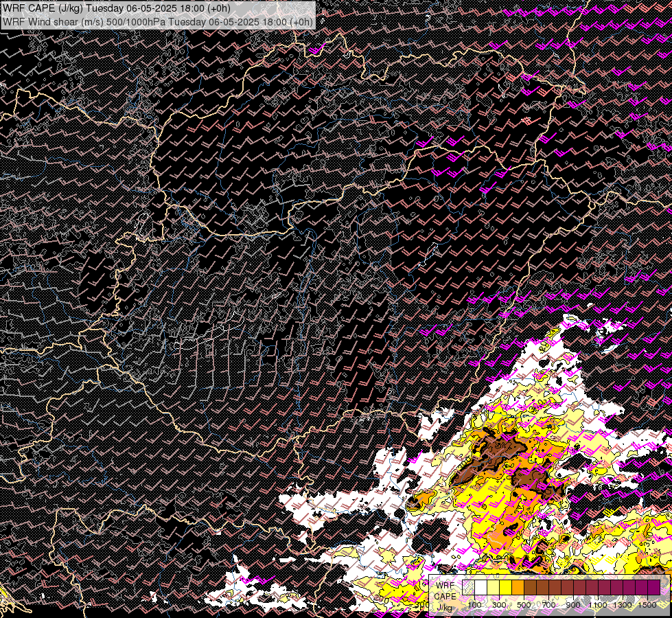The height and width of the screenshot is (618, 672).
Task: Click the pale yellow legend swatch
Action: [494, 587]
